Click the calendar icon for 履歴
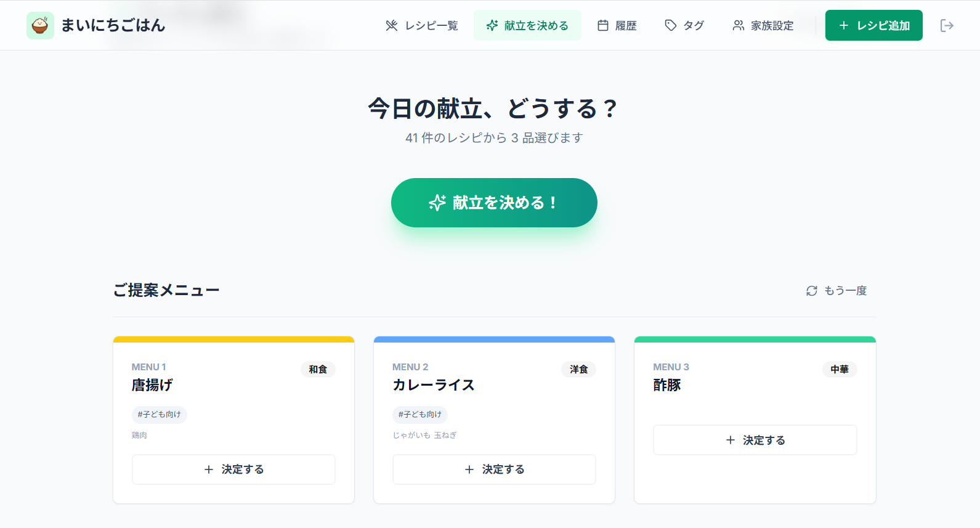Image resolution: width=980 pixels, height=528 pixels. (603, 25)
